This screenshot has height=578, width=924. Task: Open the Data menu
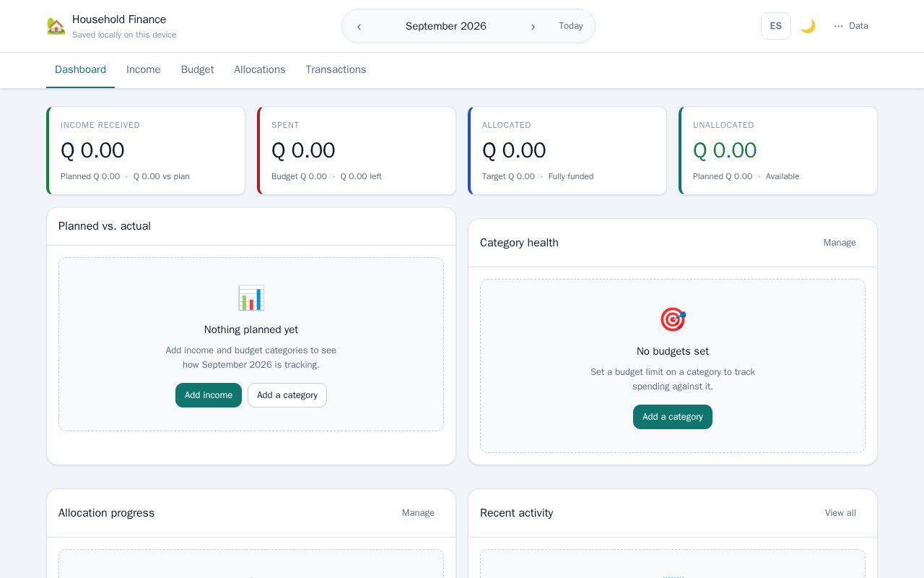point(851,26)
